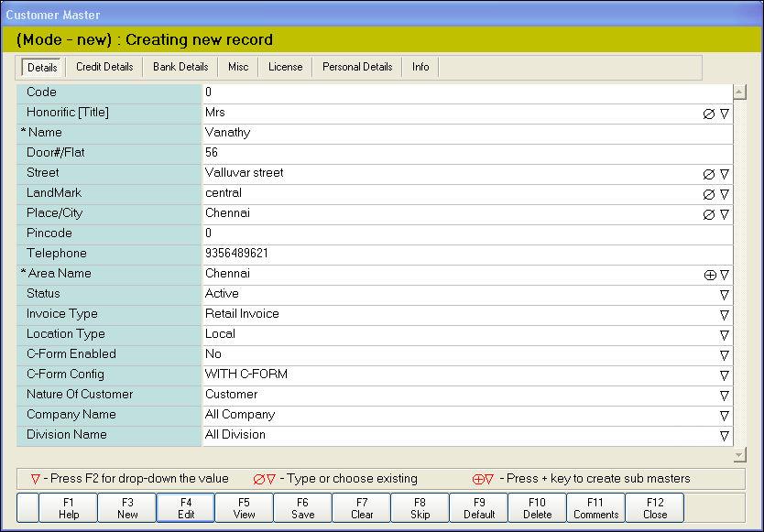
Task: Click the circle-slash icon in LandMark row
Action: (708, 194)
